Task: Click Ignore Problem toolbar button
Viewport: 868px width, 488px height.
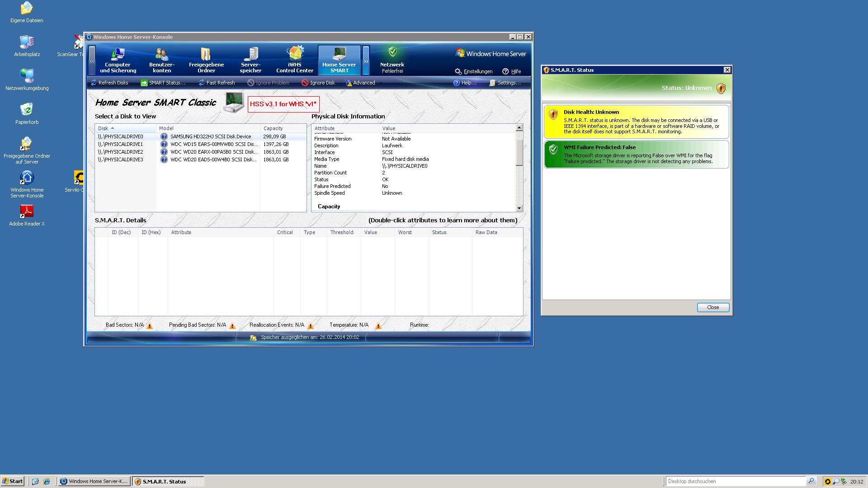Action: click(x=268, y=83)
